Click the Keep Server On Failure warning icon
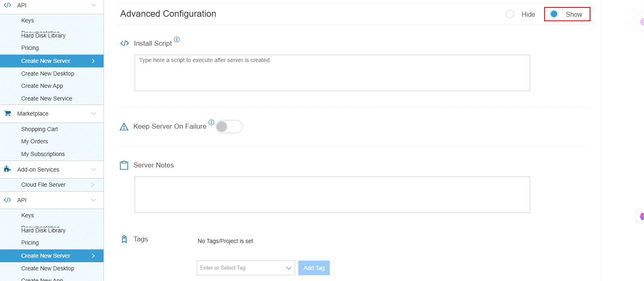This screenshot has width=644, height=281. click(124, 126)
